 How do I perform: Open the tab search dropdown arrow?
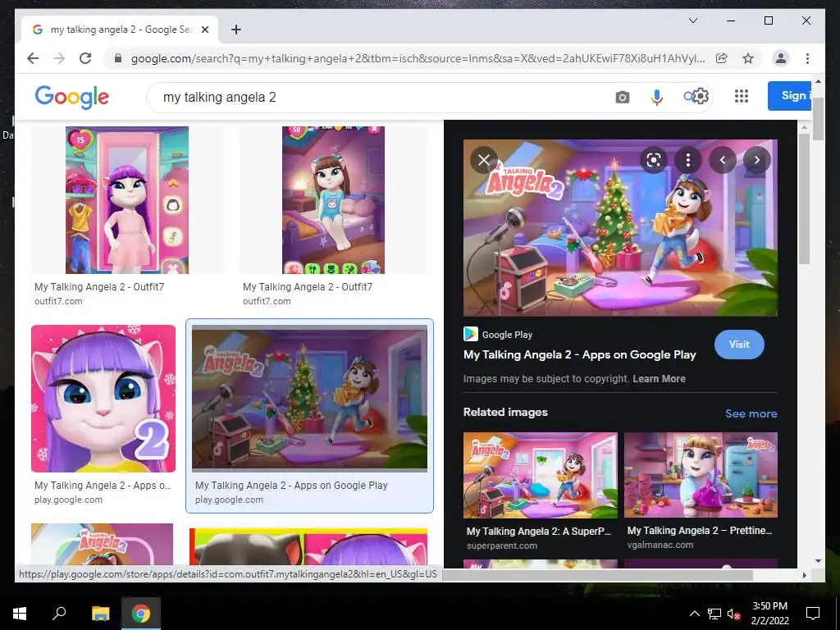(x=692, y=21)
